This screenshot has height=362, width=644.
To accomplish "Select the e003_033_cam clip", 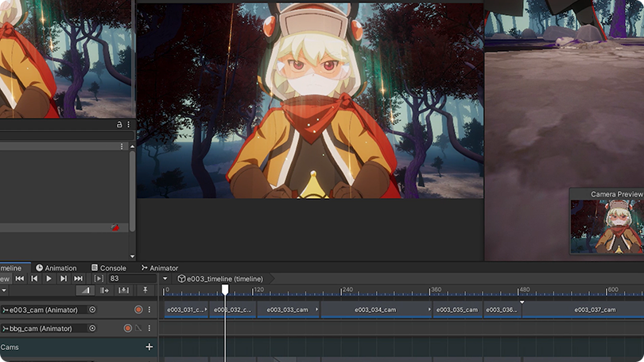I will pyautogui.click(x=289, y=309).
